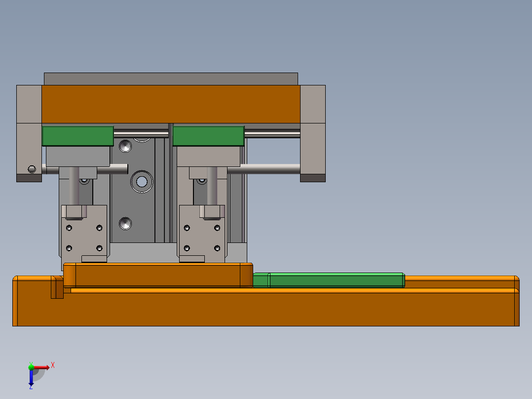Screen dimensions: 532x399
Task: Click top-left screw of left bracket plate
Action: pos(69,228)
